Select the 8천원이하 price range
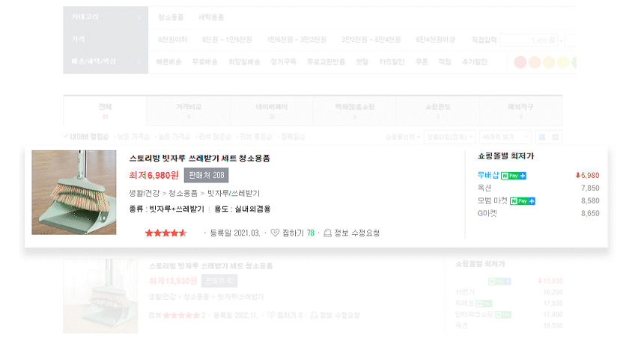The width and height of the screenshot is (644, 344). [173, 40]
